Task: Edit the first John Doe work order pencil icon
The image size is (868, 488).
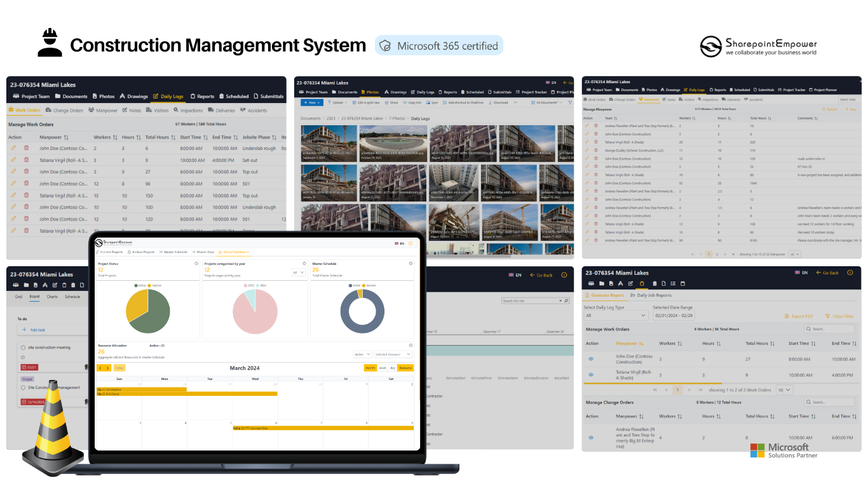Action: (13, 148)
